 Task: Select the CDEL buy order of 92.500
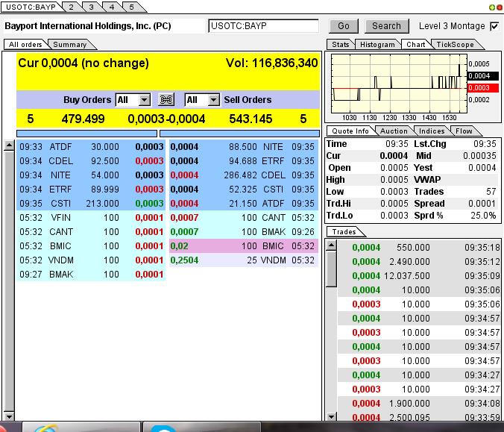[91, 161]
